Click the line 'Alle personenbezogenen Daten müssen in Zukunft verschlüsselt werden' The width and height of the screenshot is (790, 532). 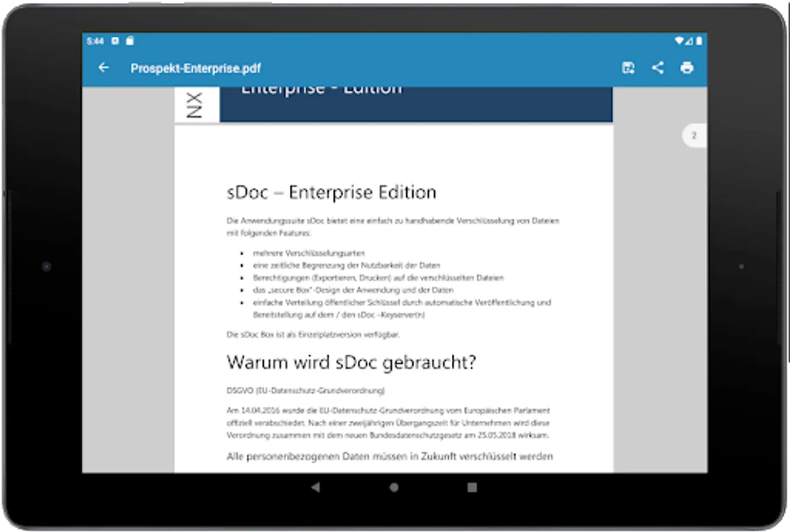tap(390, 456)
